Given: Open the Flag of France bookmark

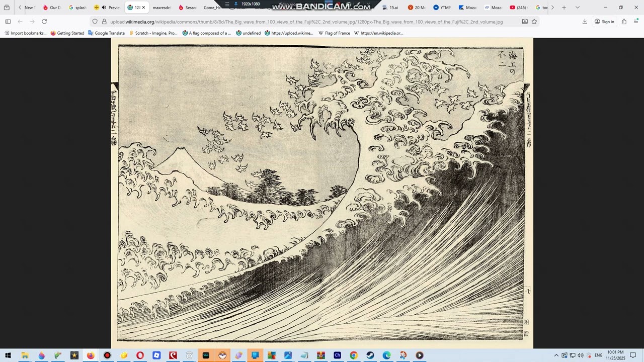Looking at the screenshot, I should point(334,33).
